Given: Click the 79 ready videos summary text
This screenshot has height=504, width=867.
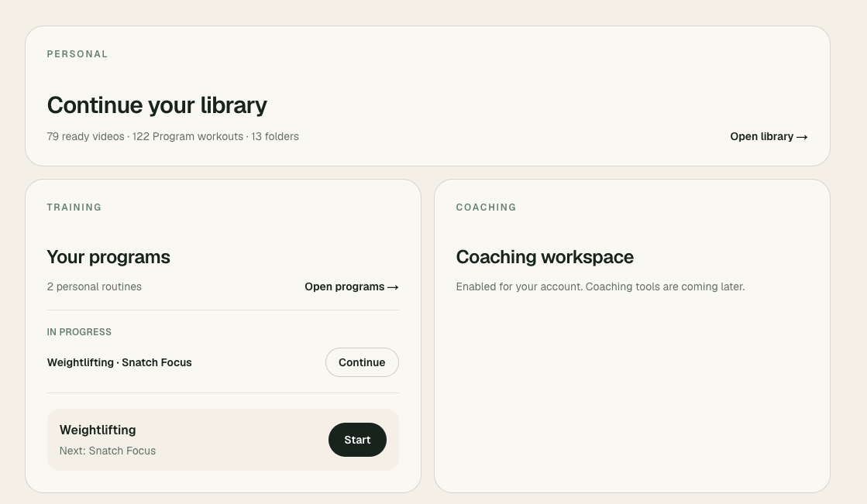Looking at the screenshot, I should (173, 136).
